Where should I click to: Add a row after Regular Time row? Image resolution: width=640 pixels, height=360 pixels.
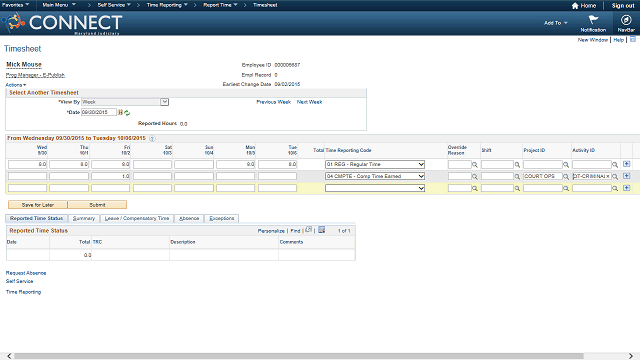(x=627, y=164)
